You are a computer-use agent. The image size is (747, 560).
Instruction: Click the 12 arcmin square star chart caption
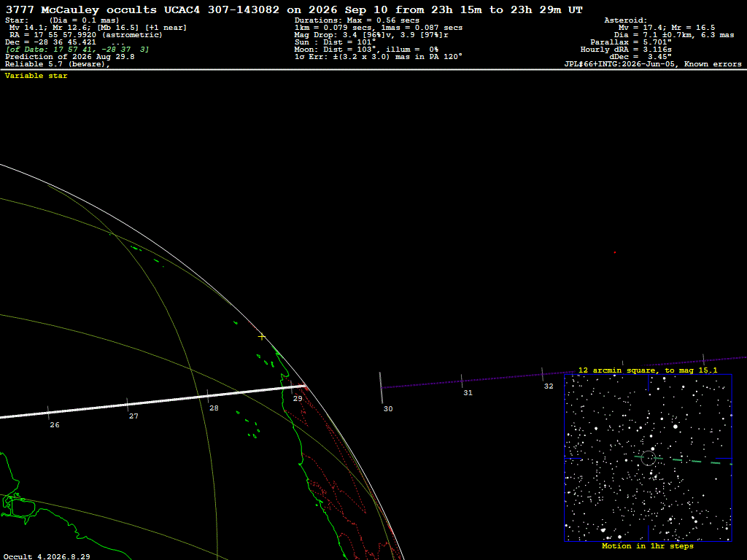pos(648,370)
